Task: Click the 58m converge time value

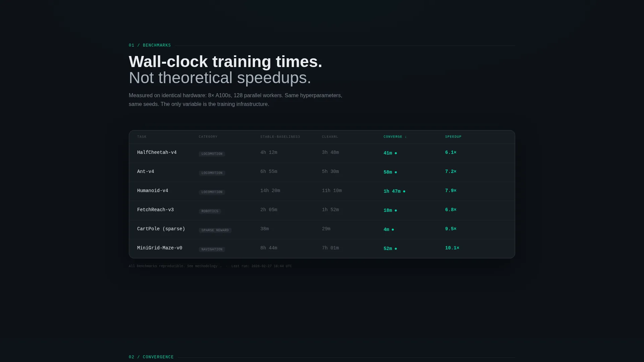Action: 388,172
